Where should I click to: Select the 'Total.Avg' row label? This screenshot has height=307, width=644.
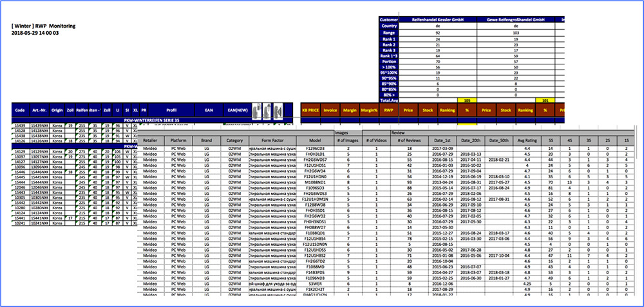tap(389, 100)
